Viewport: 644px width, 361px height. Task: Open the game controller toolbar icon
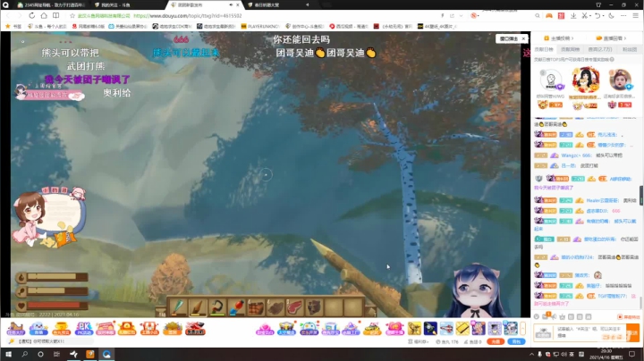549,15
